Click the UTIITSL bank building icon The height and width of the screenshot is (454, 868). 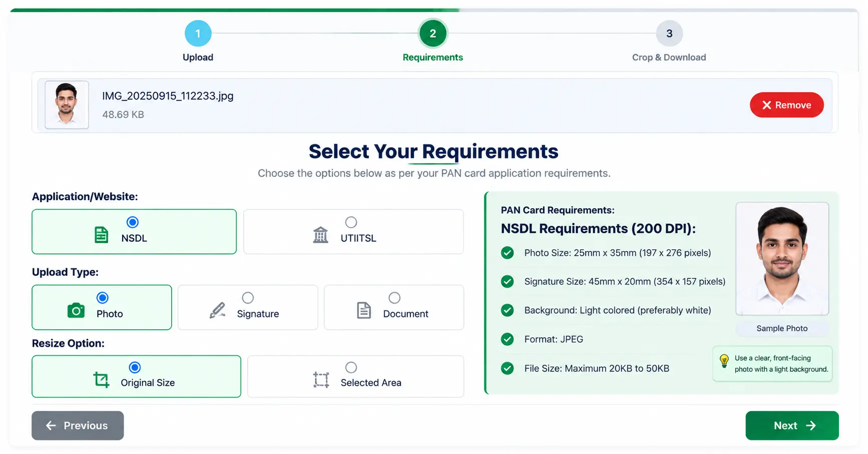click(320, 235)
